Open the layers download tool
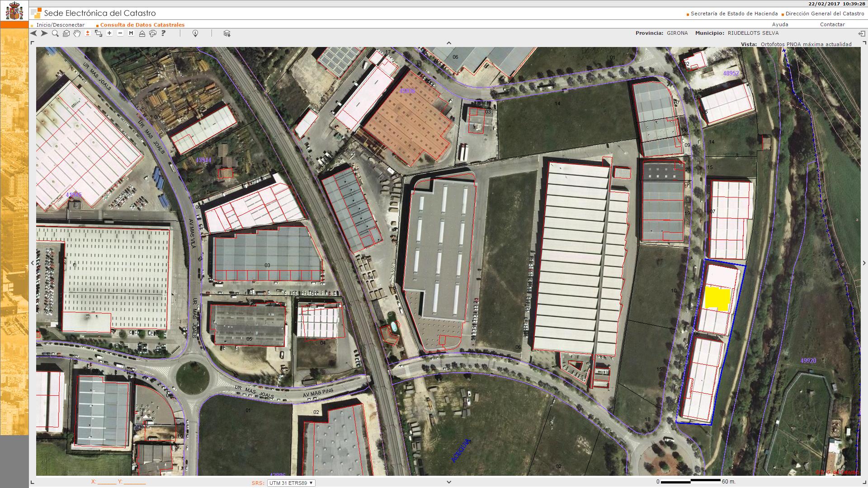This screenshot has height=488, width=868. [227, 33]
